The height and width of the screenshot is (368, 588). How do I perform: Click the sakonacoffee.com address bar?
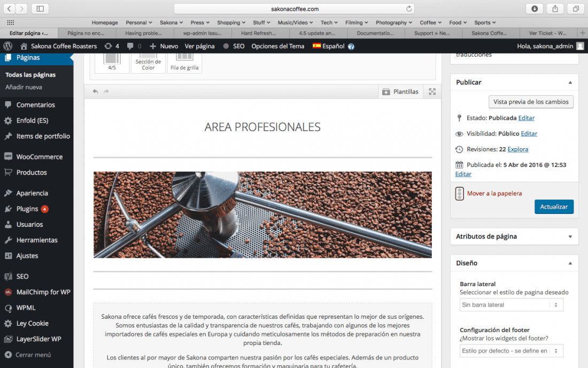(x=295, y=9)
